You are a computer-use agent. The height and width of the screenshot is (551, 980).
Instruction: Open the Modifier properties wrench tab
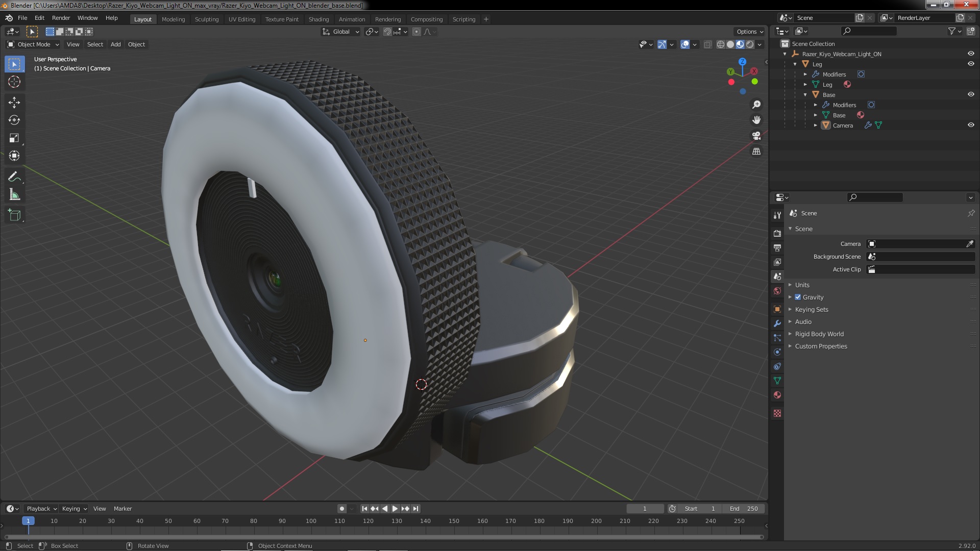(777, 323)
